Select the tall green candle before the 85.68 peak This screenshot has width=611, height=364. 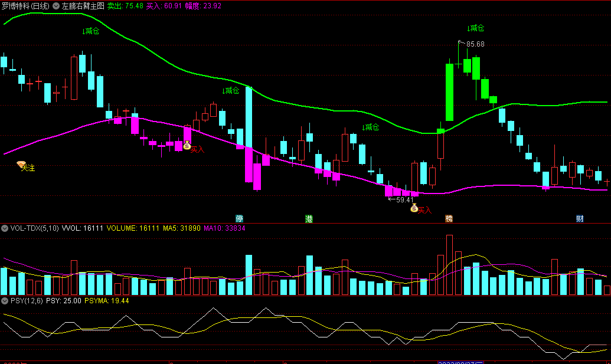tap(449, 92)
